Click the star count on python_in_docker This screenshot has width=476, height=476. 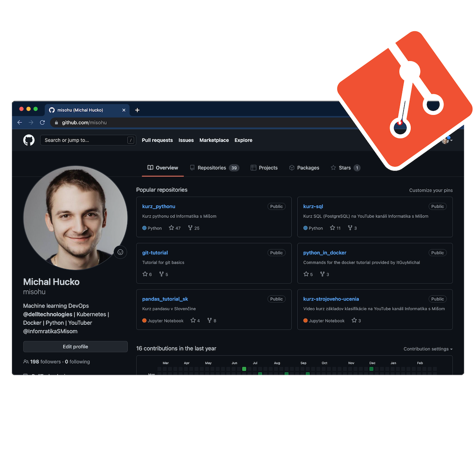tap(308, 274)
